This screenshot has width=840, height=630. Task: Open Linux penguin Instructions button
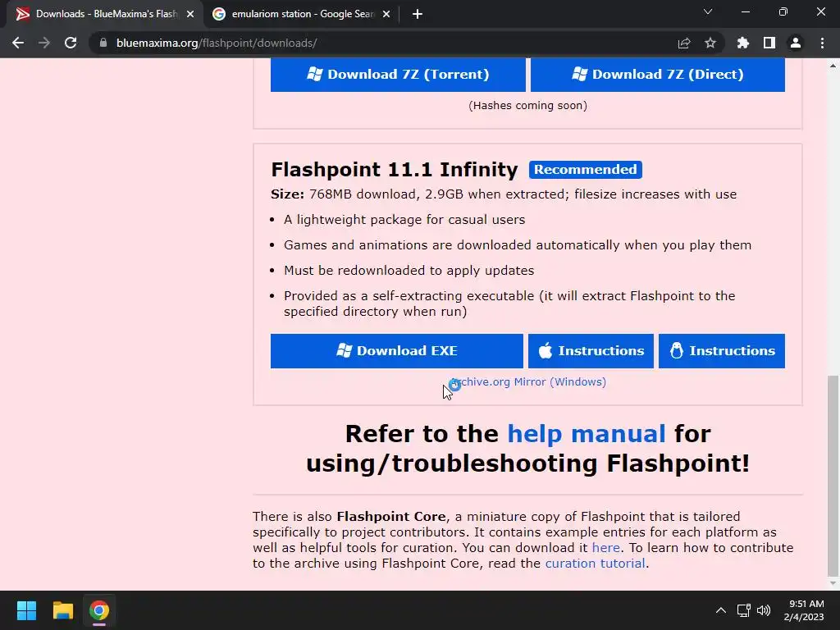pyautogui.click(x=722, y=351)
